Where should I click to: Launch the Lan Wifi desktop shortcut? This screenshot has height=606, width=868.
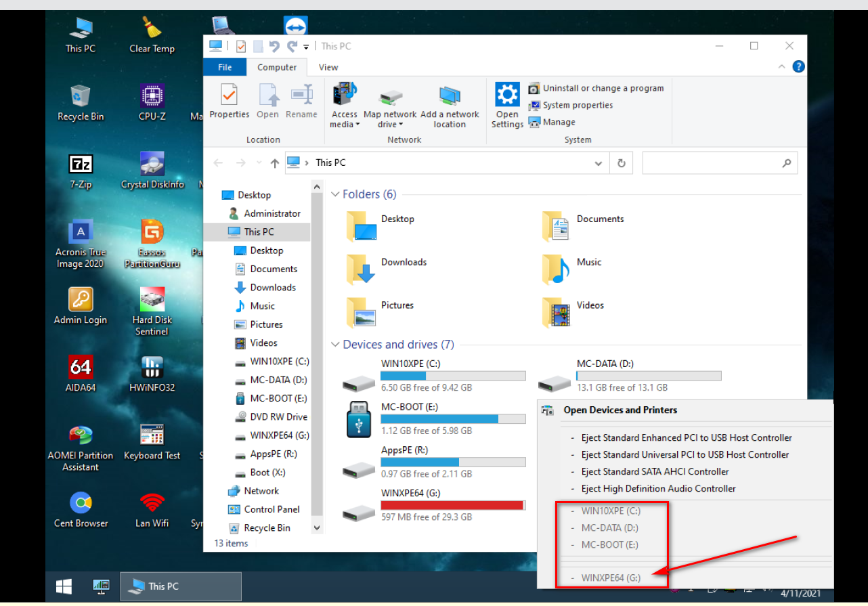152,509
